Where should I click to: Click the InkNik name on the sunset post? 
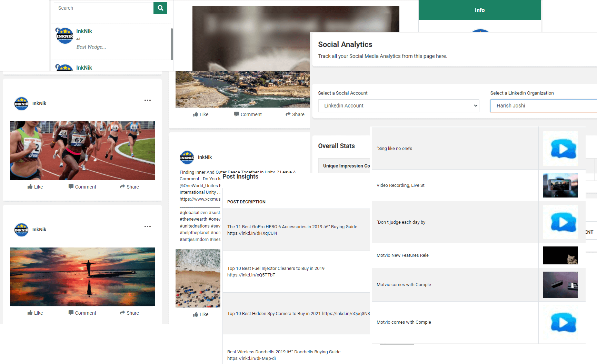click(39, 230)
